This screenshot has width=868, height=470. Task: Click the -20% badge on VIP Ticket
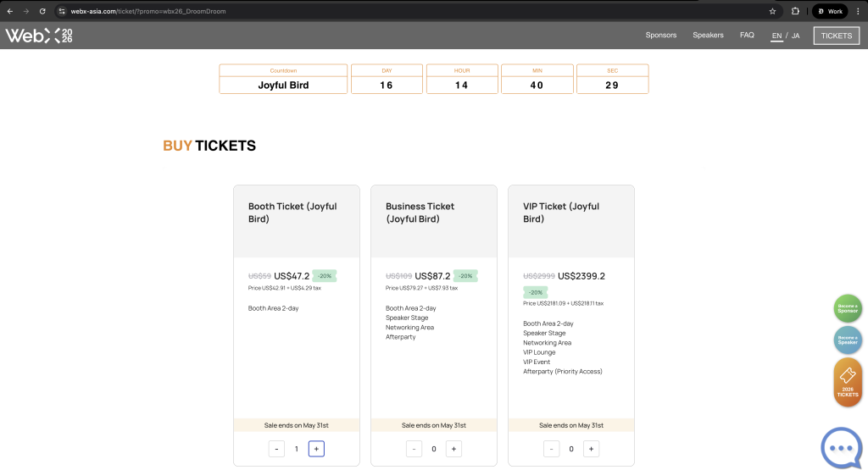tap(536, 292)
